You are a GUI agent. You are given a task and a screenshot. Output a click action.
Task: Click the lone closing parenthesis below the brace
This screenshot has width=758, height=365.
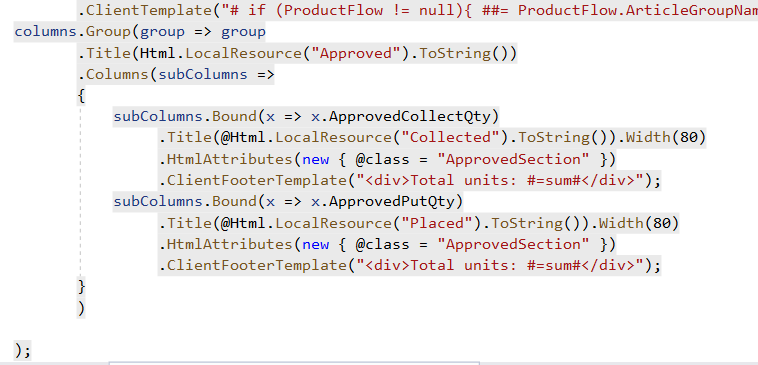[x=81, y=308]
